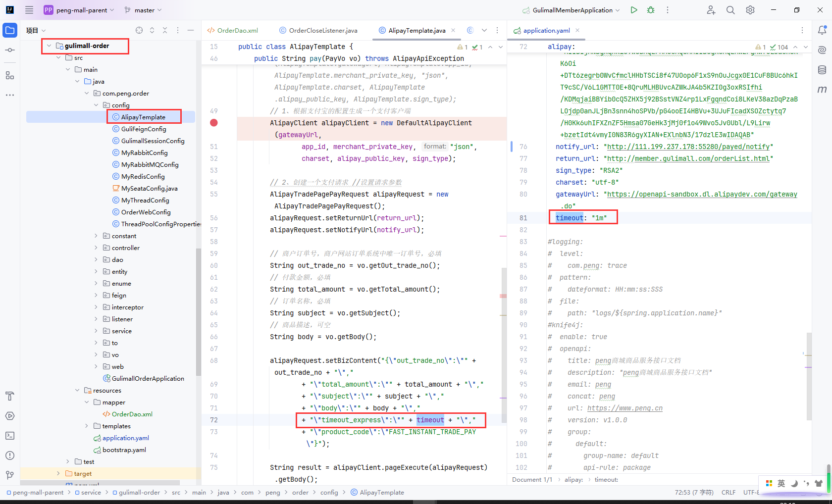
Task: Open project panel options menu
Action: pos(178,30)
